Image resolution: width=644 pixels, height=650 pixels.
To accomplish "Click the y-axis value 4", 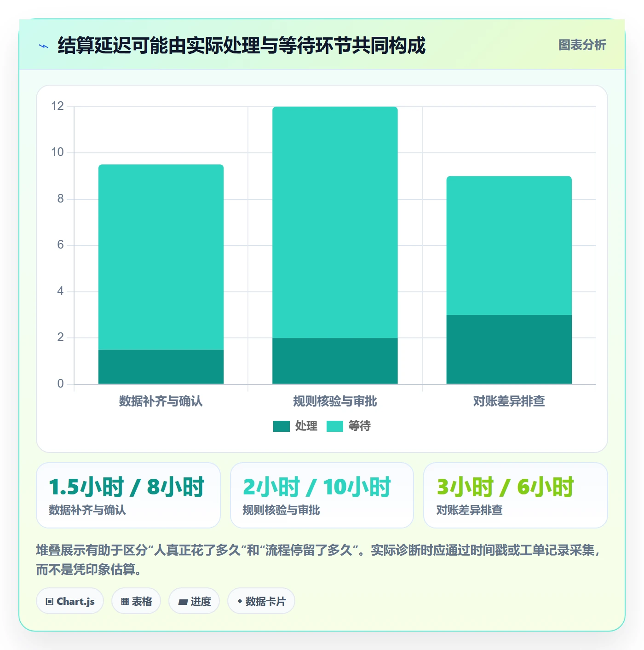I will (x=60, y=291).
